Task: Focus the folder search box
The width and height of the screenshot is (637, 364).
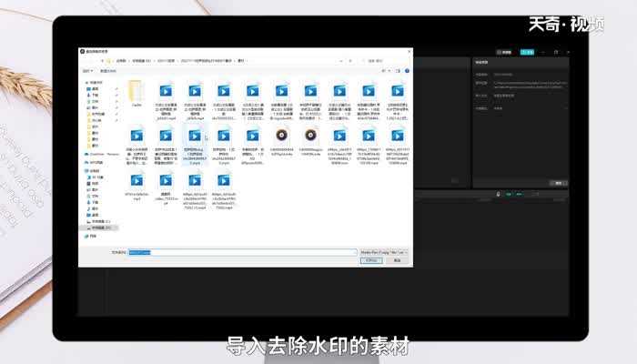Action: point(385,61)
